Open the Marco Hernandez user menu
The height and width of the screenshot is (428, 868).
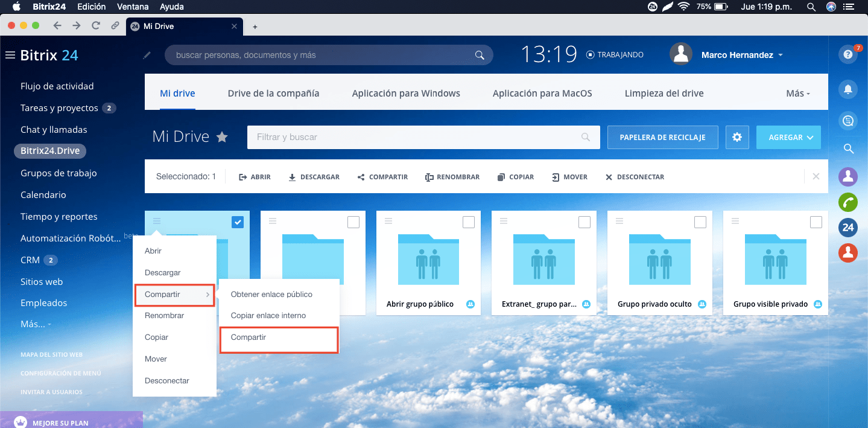[x=742, y=55]
